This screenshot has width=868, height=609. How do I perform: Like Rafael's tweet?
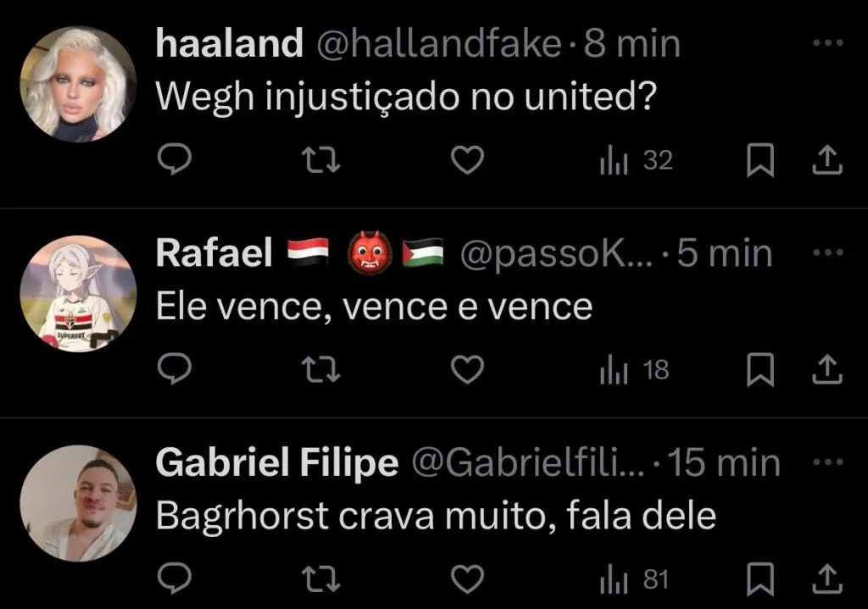466,369
